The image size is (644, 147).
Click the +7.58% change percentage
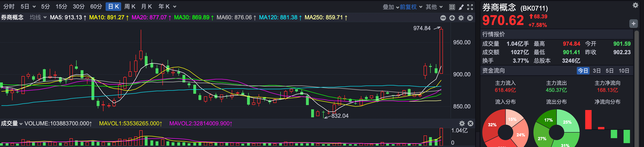(x=537, y=25)
